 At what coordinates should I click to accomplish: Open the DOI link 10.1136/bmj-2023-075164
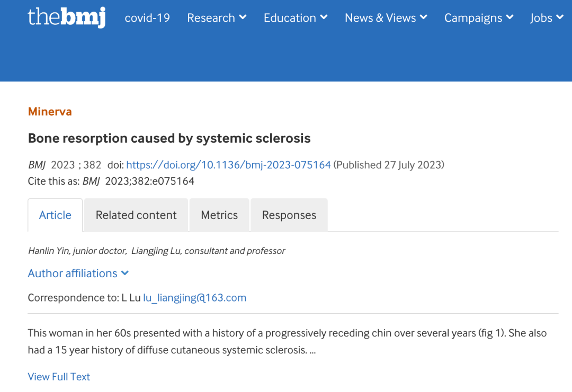228,165
